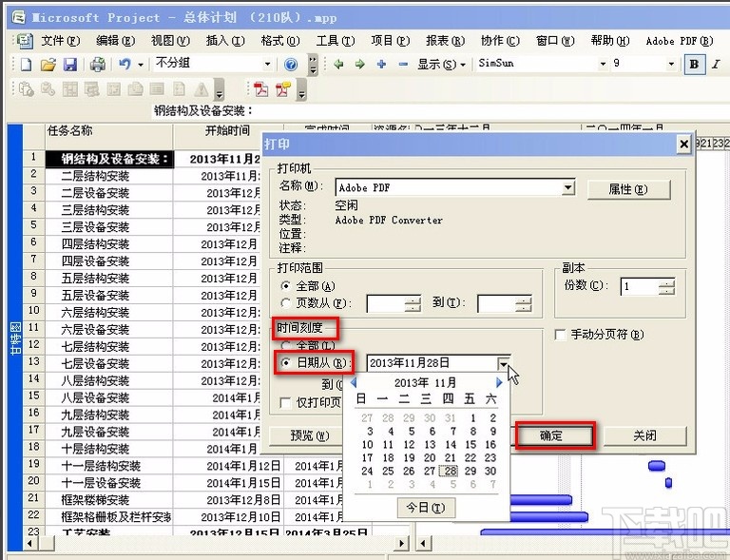Select November 28 in the calendar
This screenshot has width=730, height=560.
(450, 471)
